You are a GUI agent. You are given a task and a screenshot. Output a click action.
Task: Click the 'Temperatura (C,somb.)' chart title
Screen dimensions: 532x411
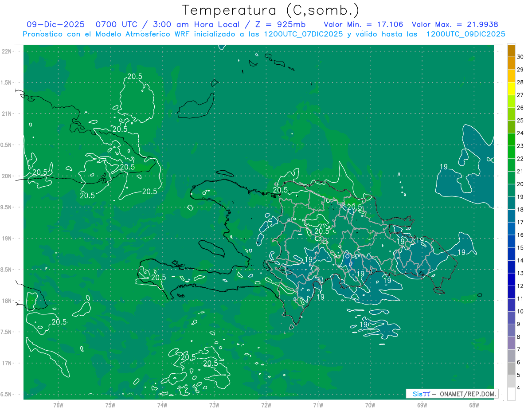270,11
